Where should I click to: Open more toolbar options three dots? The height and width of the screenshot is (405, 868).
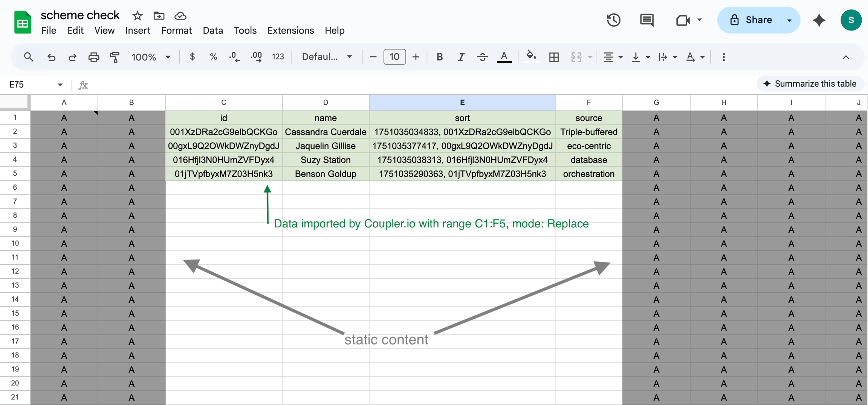click(x=724, y=57)
